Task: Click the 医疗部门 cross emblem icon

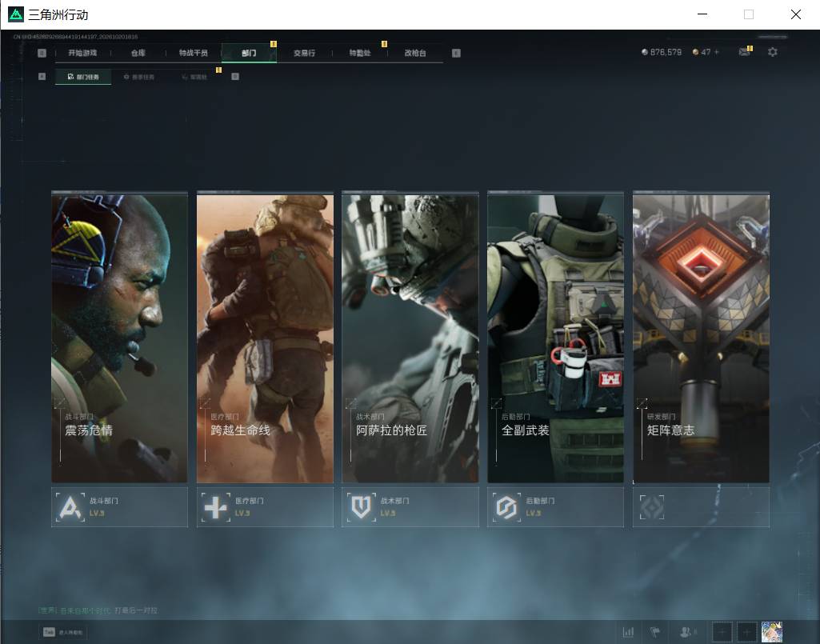Action: 215,507
